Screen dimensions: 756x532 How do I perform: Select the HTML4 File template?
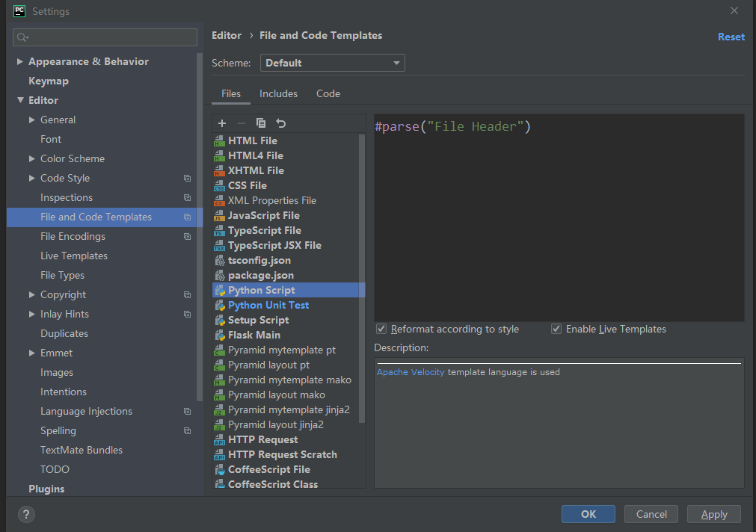click(x=289, y=155)
